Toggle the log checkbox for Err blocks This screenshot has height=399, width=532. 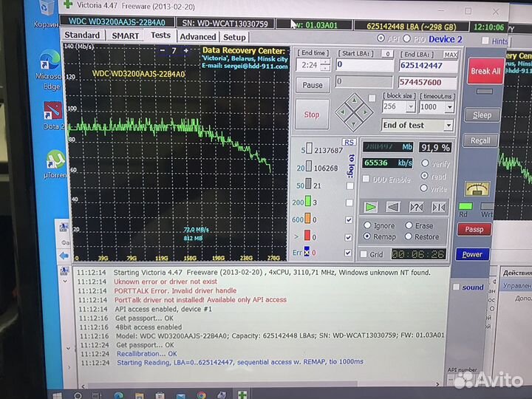tap(348, 253)
